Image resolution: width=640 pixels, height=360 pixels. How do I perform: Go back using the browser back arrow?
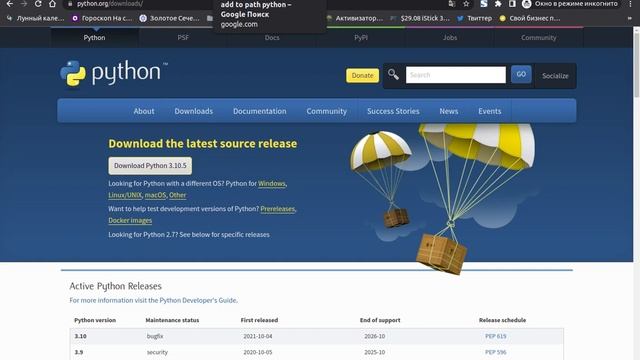(x=9, y=4)
